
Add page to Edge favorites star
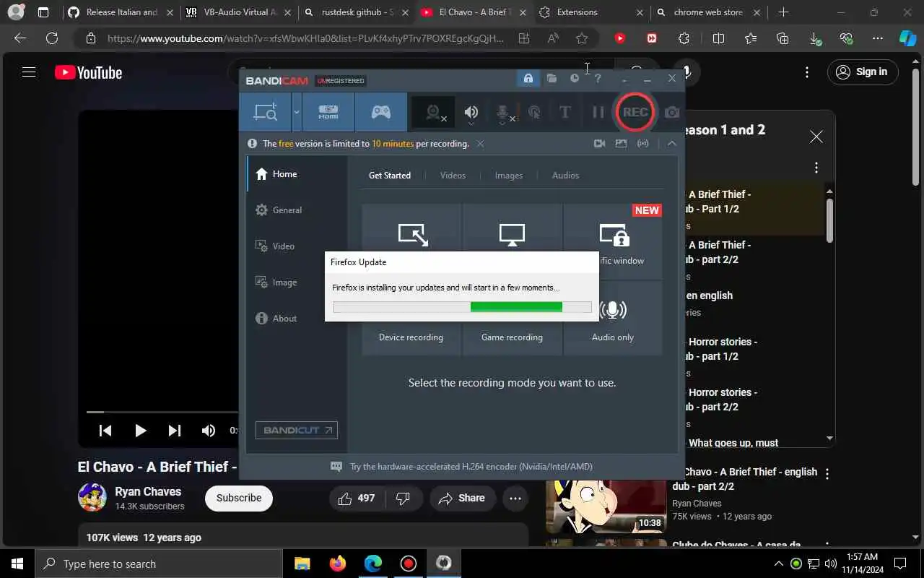coord(582,38)
